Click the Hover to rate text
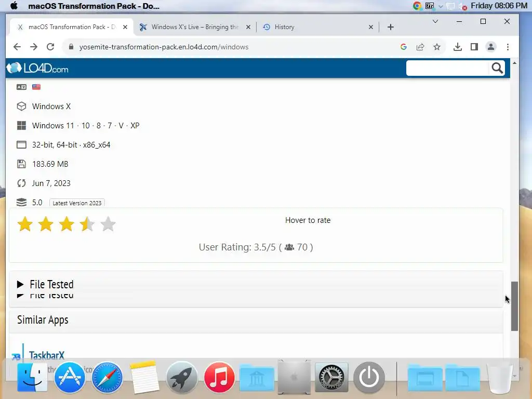532x399 pixels. coord(308,220)
